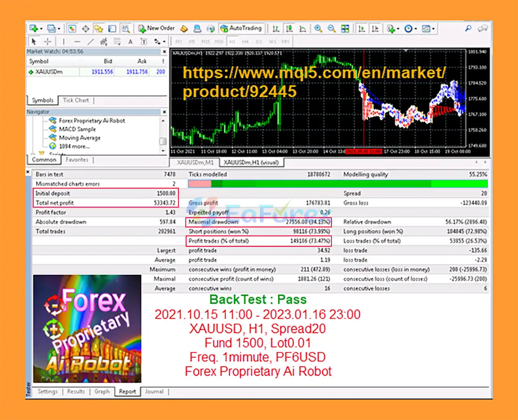Switch to the Tick Chart tab

click(x=76, y=100)
